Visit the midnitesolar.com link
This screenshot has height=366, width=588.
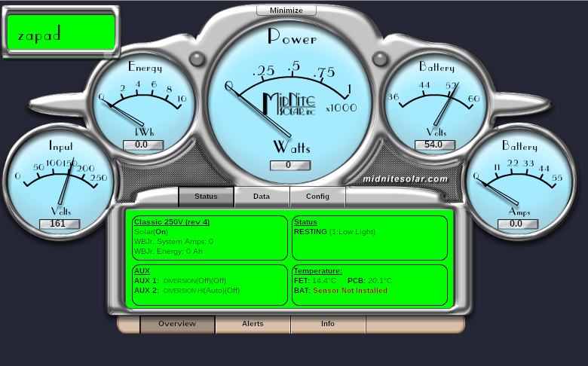(405, 179)
